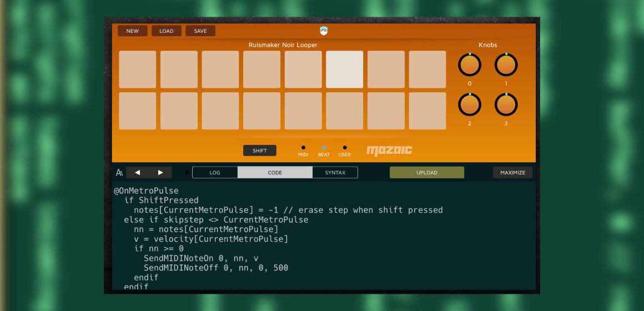Tap the third pad in the top row
The width and height of the screenshot is (644, 311).
tap(220, 69)
